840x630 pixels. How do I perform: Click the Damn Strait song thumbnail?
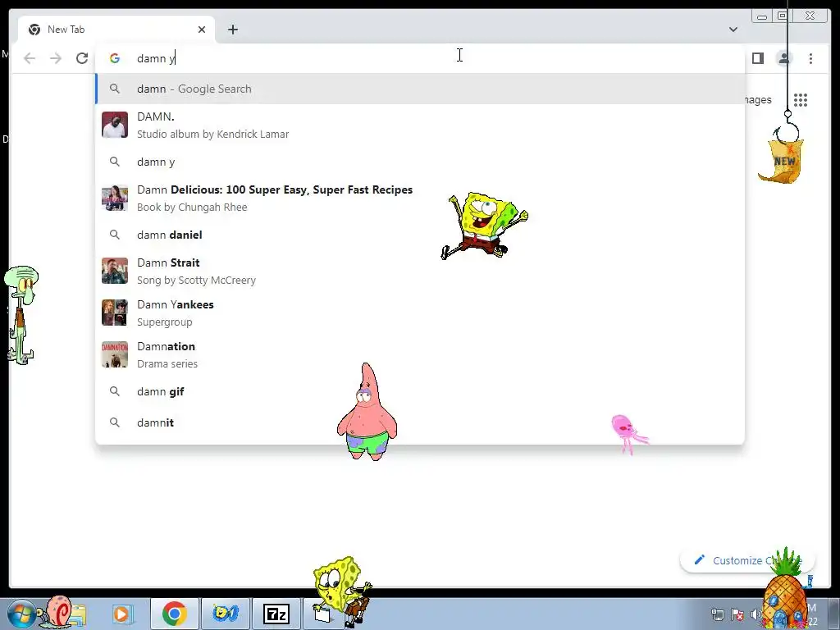pyautogui.click(x=115, y=271)
